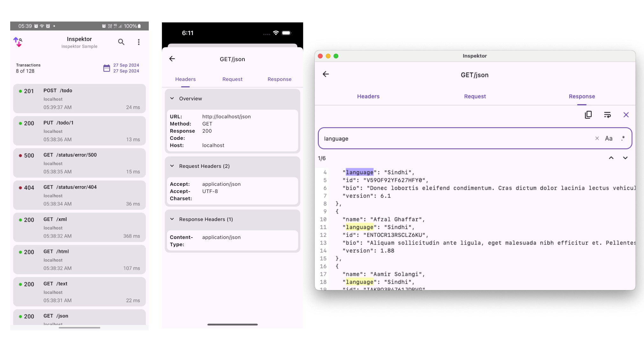Toggle word wrap icon in response toolbar
This screenshot has height=344, width=644.
click(607, 115)
